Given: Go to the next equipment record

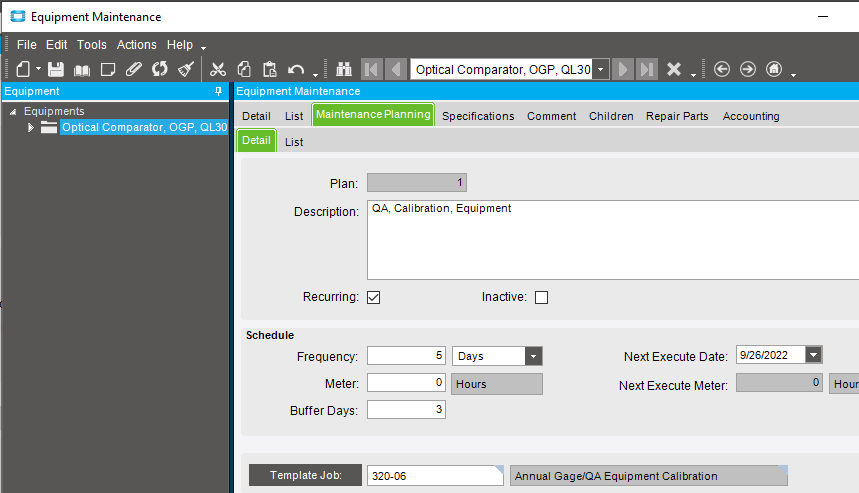Looking at the screenshot, I should coord(623,69).
